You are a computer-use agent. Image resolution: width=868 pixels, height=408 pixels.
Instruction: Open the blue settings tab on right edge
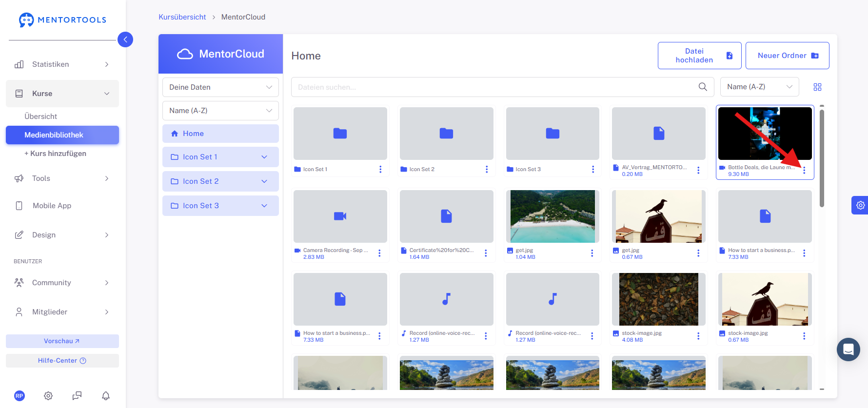pyautogui.click(x=860, y=205)
